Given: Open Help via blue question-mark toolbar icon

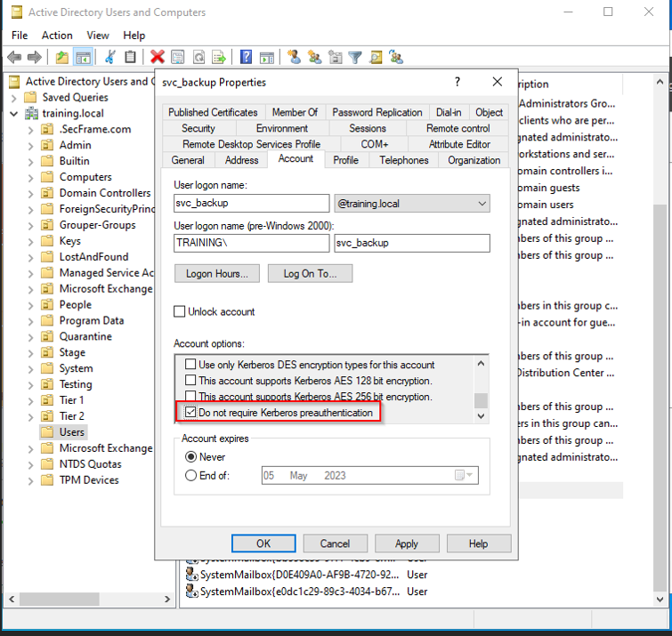Looking at the screenshot, I should coord(246,57).
